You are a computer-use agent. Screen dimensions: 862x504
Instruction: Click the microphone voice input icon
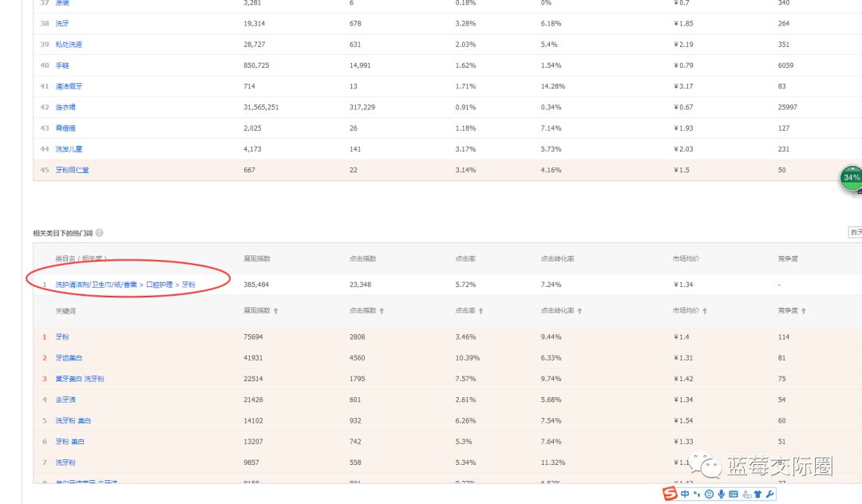(x=722, y=494)
